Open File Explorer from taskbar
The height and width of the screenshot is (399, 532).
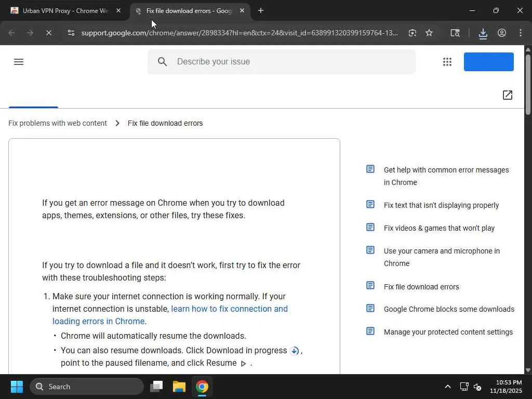[x=179, y=387]
